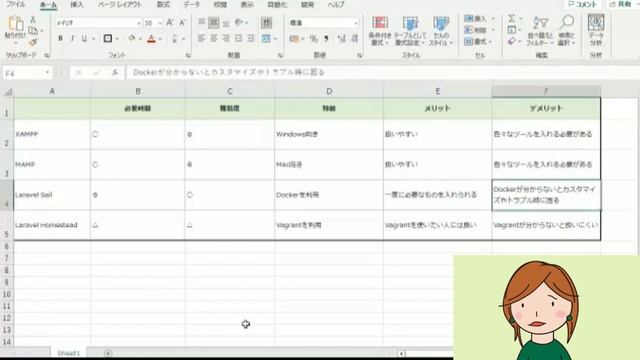640x360 pixels.
Task: Middle align cell content
Action: click(x=213, y=22)
